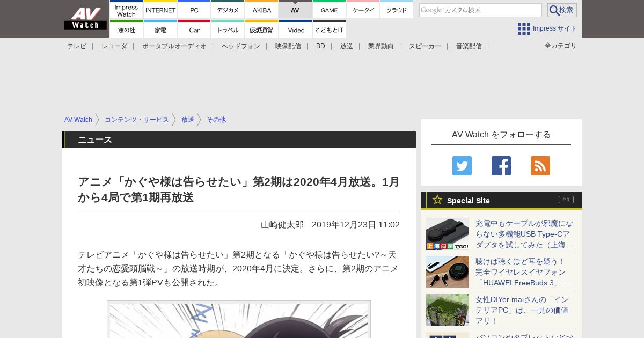Screen dimensions: 644x338
Task: Open the クラウド site tab
Action: tap(397, 10)
